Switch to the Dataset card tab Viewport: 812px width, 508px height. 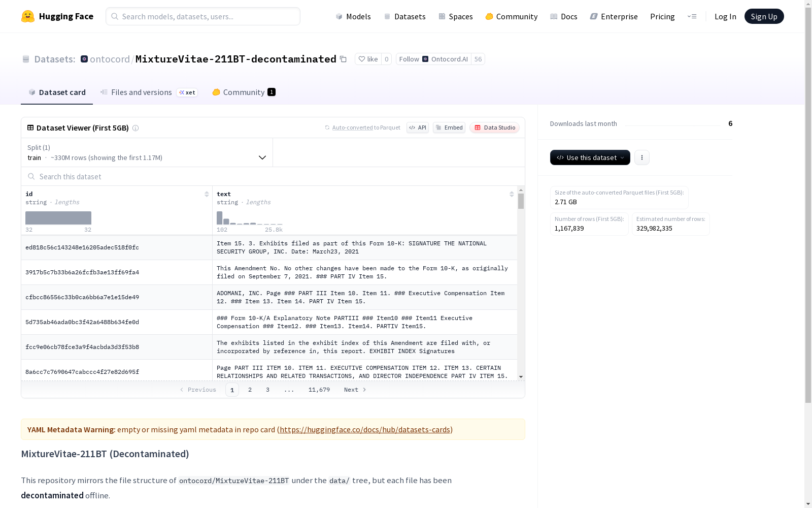click(x=57, y=92)
